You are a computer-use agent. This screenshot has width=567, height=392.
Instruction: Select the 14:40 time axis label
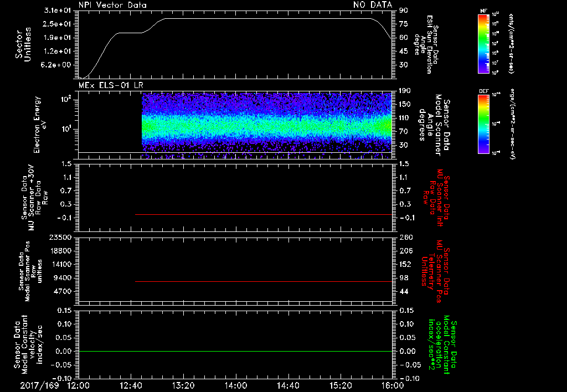288,385
